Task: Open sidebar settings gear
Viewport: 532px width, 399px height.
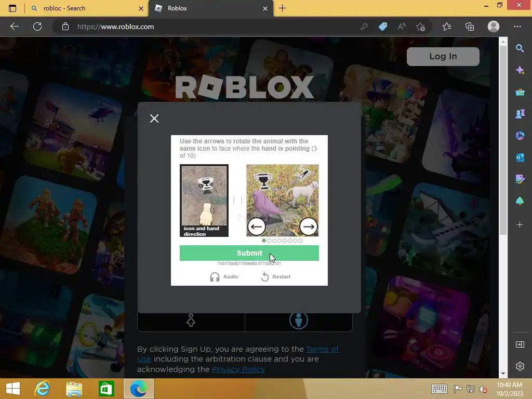Action: (520, 366)
